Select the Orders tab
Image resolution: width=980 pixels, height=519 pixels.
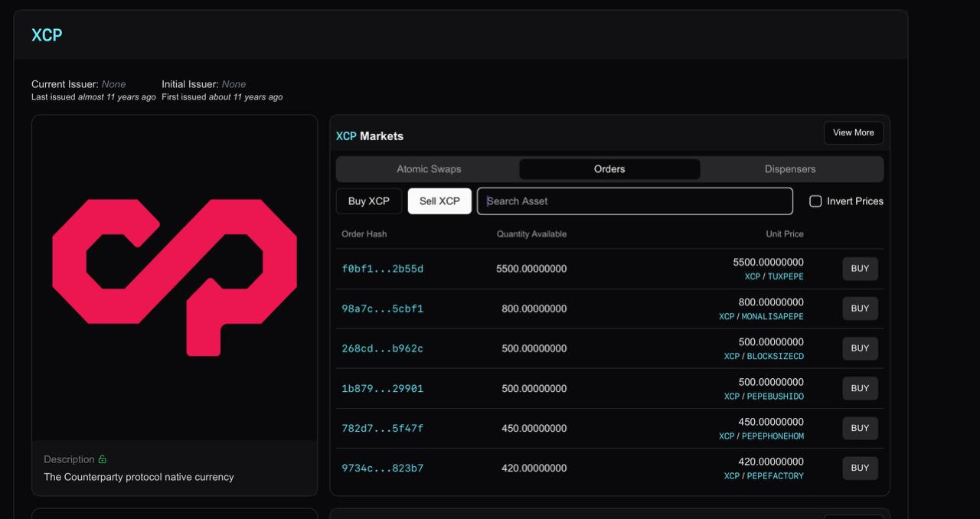(609, 169)
